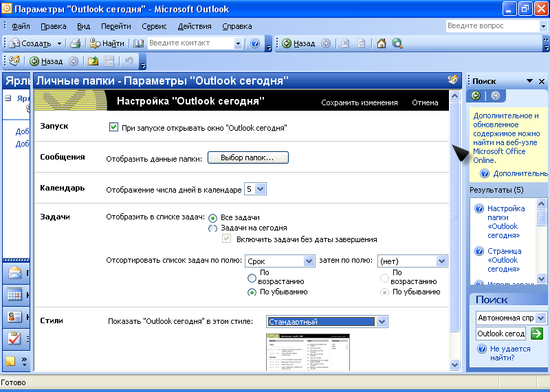Open calendar days count dropdown
Image resolution: width=550 pixels, height=392 pixels.
coord(261,189)
